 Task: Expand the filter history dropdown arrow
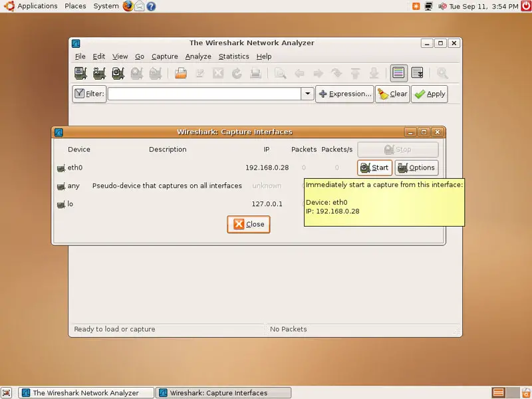[307, 94]
